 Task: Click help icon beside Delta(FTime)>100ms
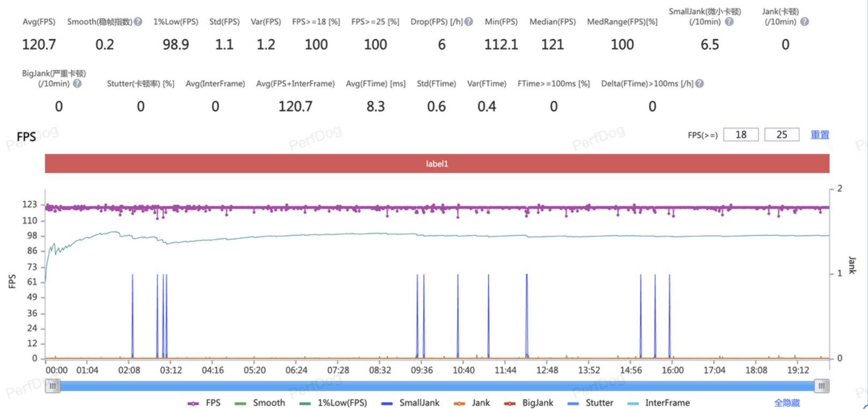[x=699, y=84]
